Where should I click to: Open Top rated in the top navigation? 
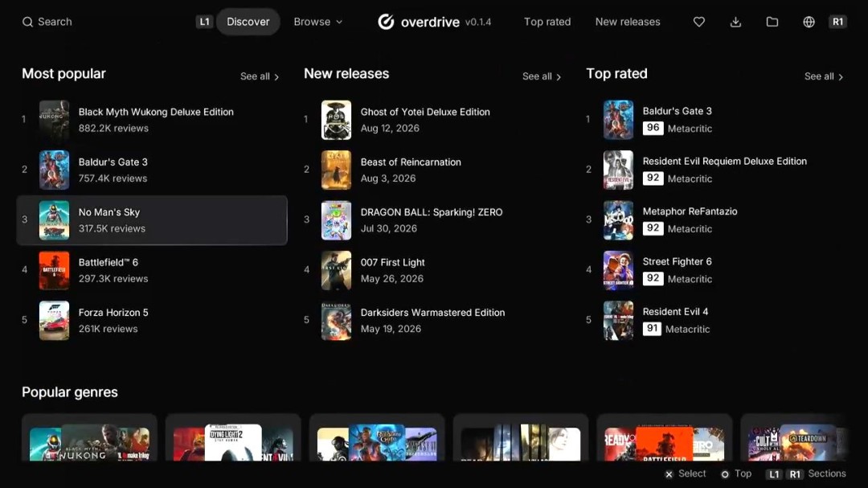[547, 22]
